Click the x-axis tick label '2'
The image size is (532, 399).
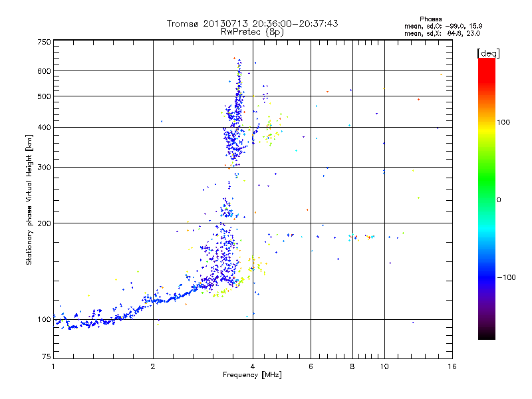click(x=153, y=366)
